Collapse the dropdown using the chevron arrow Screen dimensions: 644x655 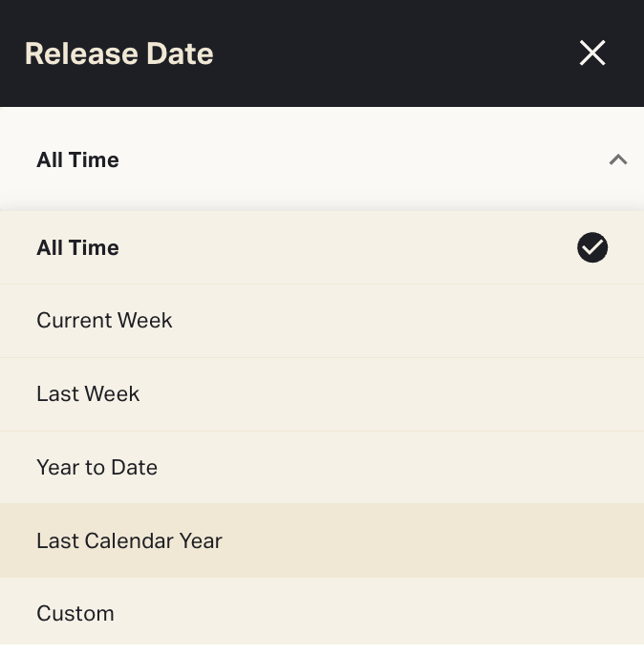click(618, 159)
